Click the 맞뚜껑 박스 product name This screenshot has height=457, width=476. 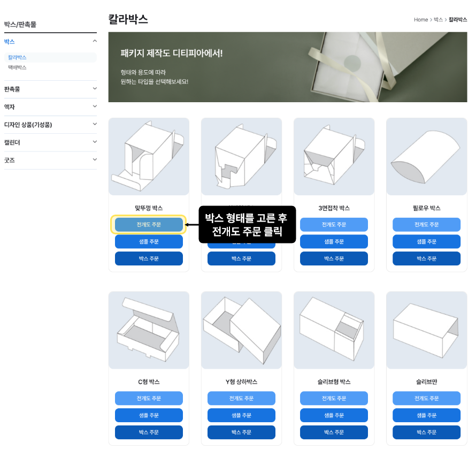pyautogui.click(x=149, y=208)
